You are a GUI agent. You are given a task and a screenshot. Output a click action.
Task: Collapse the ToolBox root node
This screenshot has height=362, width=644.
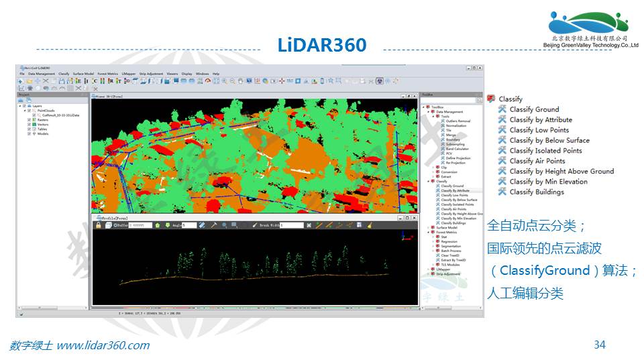tap(423, 107)
